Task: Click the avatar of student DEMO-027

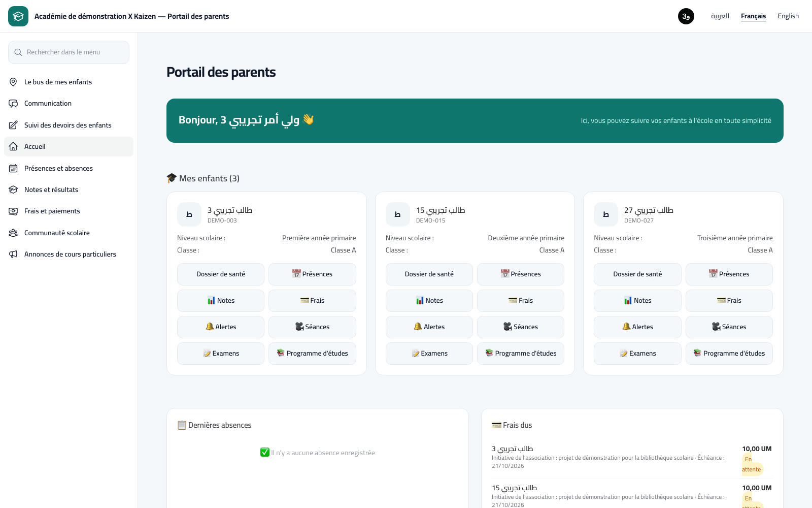Action: click(x=606, y=214)
